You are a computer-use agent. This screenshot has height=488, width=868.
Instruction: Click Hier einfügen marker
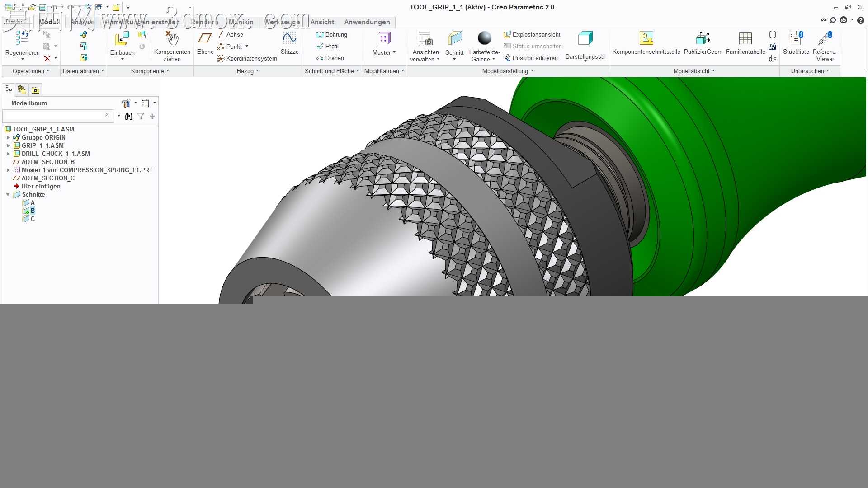[37, 186]
